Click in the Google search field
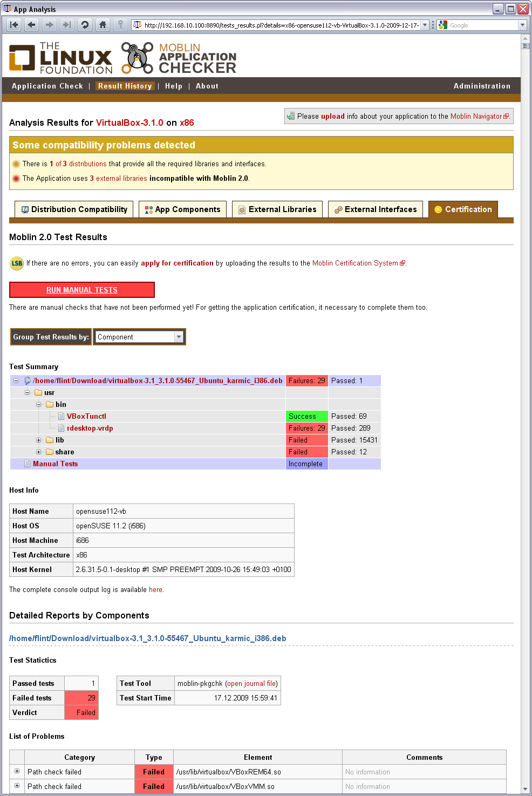Viewport: 532px width, 796px height. click(483, 25)
